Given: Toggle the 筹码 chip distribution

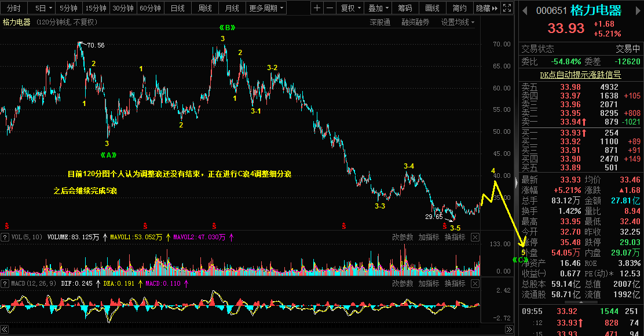Looking at the screenshot, I should click(405, 8).
